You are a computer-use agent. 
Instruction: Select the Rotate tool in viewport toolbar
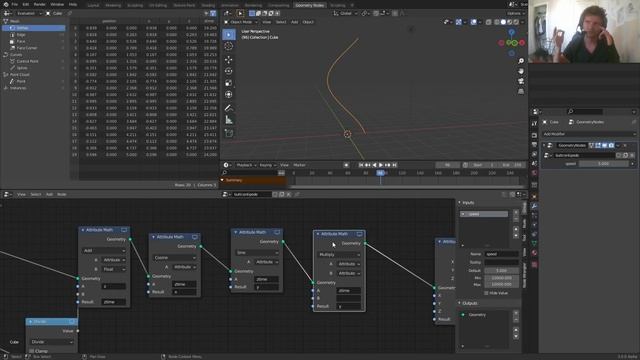[x=229, y=71]
